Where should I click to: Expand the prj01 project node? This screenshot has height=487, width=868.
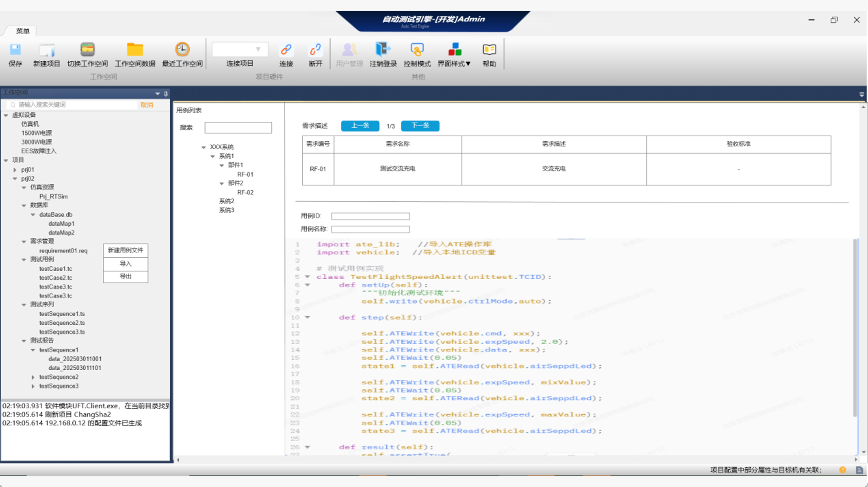pos(15,170)
